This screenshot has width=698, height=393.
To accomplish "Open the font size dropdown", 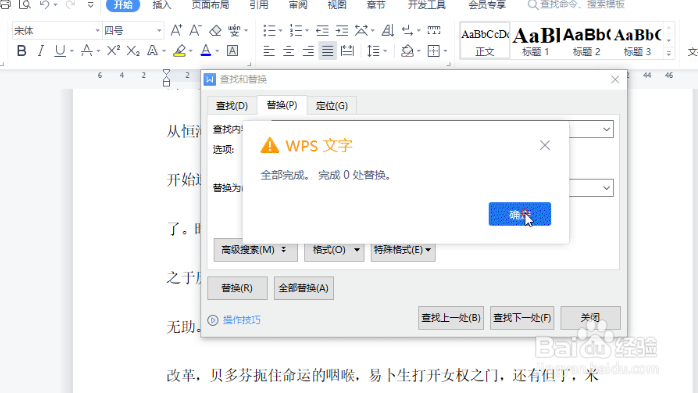I will pos(159,31).
